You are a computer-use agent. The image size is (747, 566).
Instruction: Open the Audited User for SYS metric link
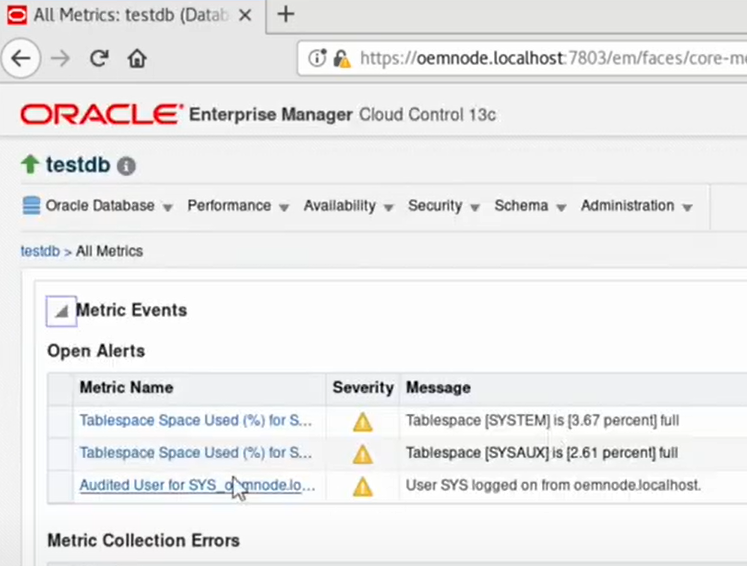coord(197,485)
